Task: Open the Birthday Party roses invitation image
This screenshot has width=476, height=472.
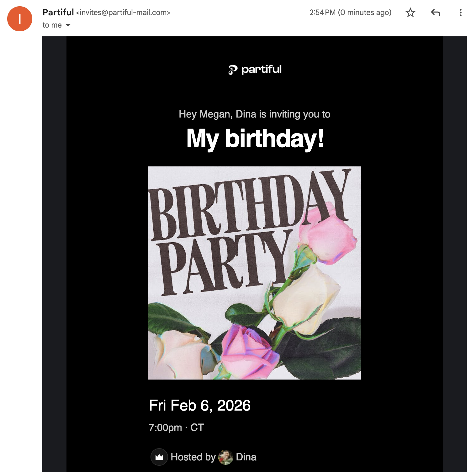Action: (x=255, y=273)
